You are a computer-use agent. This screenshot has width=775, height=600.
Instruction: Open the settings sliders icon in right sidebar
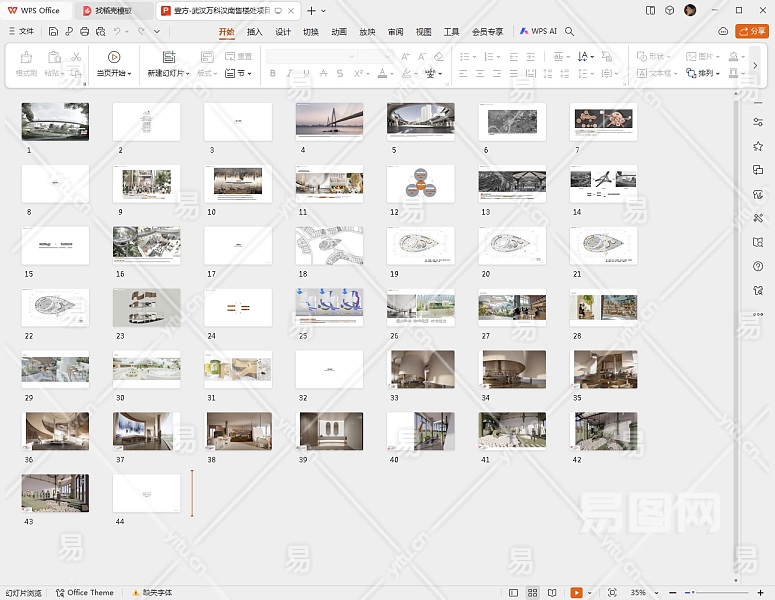[758, 122]
